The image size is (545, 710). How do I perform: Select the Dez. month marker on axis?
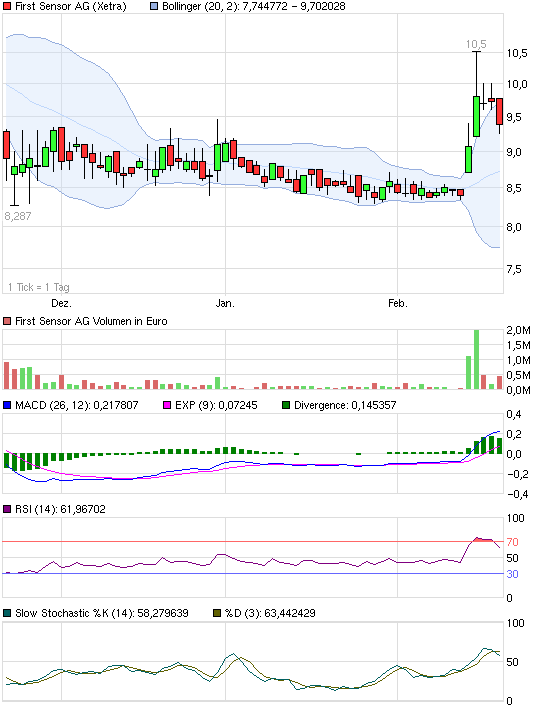pos(61,303)
